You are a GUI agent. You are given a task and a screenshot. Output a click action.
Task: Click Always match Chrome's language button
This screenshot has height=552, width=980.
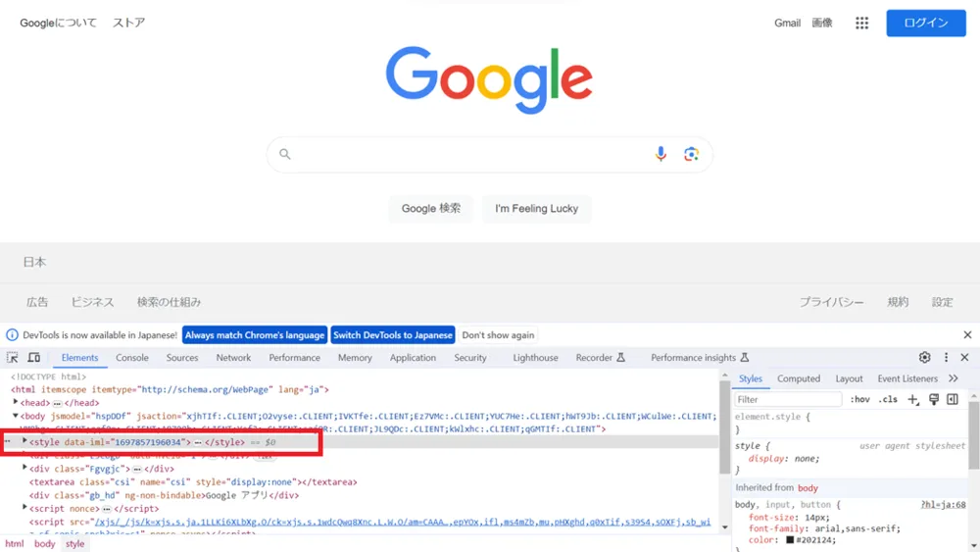[255, 335]
